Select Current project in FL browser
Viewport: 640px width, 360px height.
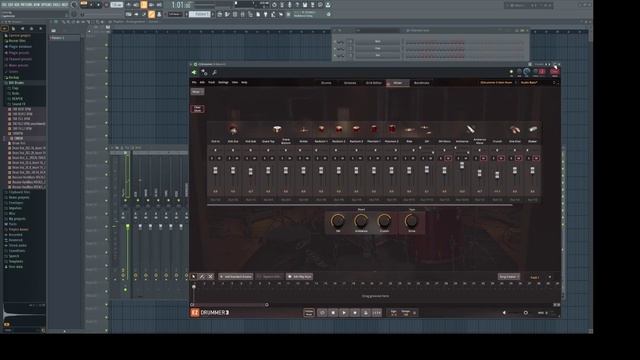(x=19, y=36)
